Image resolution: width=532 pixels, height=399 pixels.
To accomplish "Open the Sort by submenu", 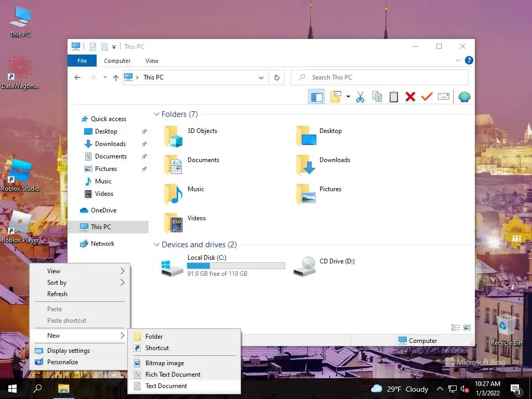I will (79, 283).
